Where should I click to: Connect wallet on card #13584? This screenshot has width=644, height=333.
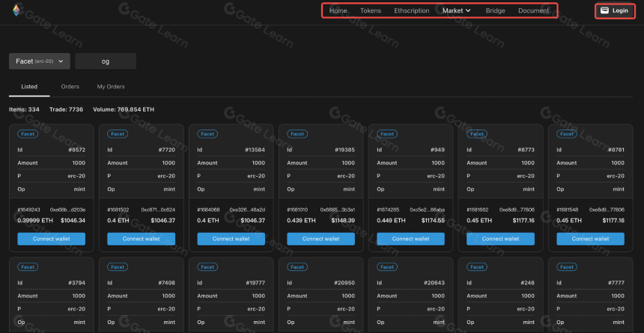(231, 239)
